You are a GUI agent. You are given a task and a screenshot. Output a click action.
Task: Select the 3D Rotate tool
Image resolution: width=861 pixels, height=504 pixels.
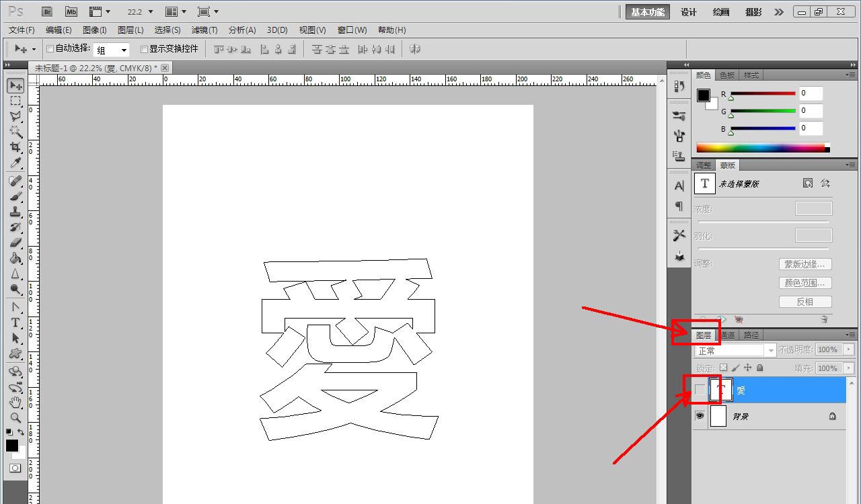(15, 372)
